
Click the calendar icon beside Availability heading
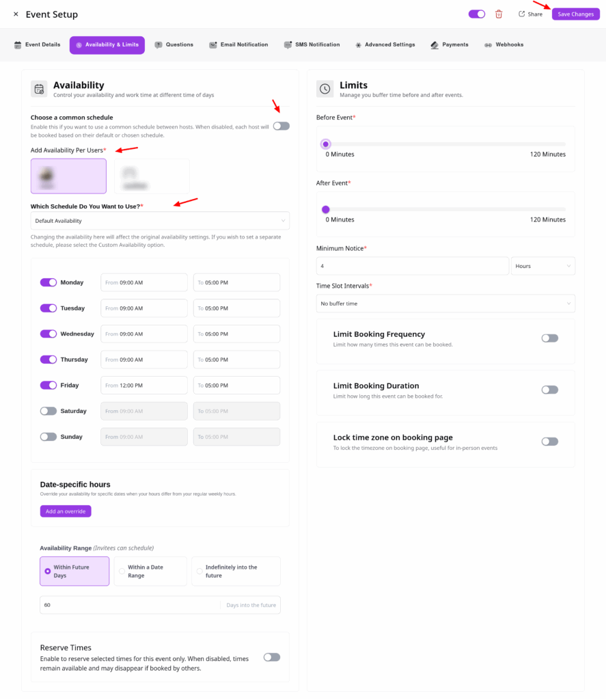pos(39,89)
